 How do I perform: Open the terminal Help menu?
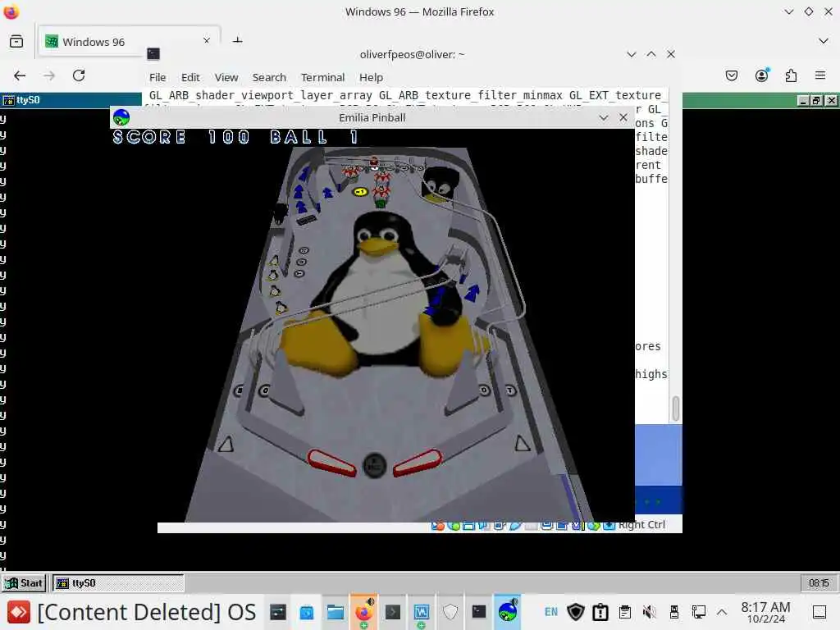(x=371, y=78)
